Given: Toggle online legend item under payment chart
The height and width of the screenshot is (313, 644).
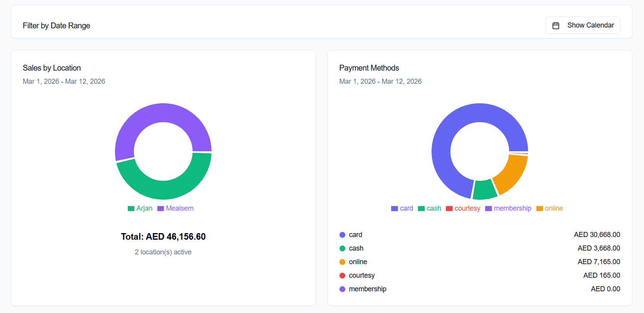Looking at the screenshot, I should (550, 208).
